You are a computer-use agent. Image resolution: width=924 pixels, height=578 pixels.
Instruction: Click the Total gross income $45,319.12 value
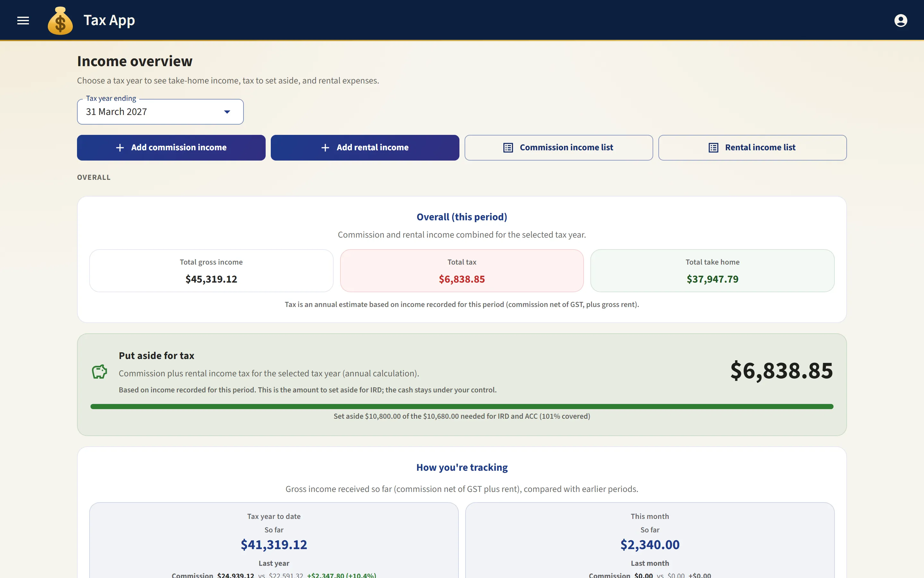211,279
